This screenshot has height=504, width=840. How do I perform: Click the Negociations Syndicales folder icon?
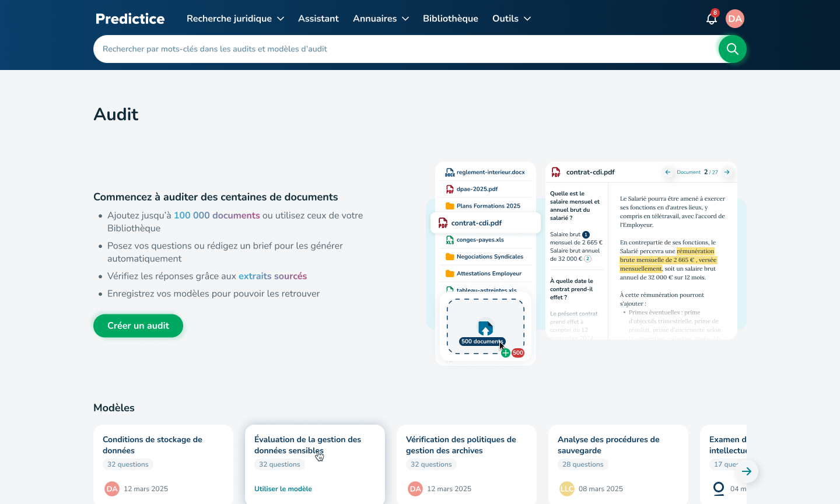pos(450,257)
